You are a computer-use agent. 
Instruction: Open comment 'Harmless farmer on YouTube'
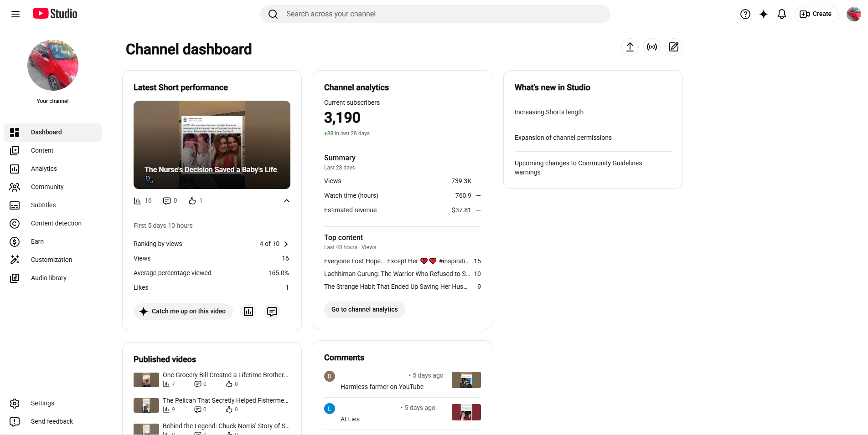(382, 387)
